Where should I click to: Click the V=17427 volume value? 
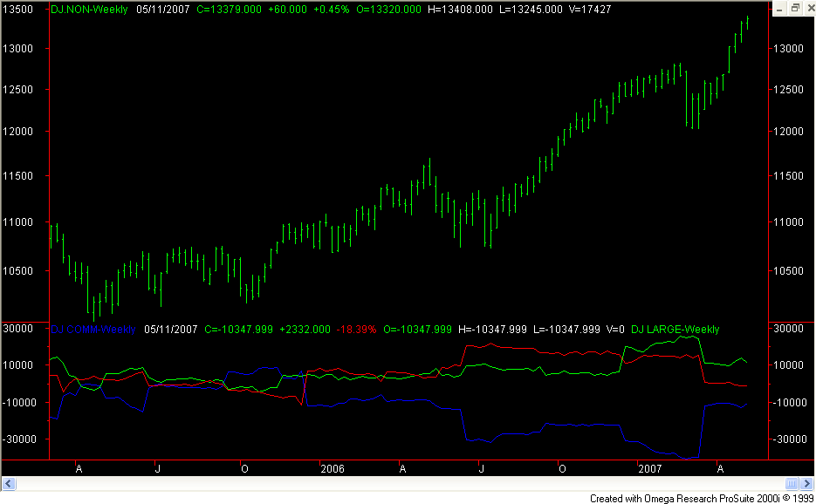click(x=590, y=10)
